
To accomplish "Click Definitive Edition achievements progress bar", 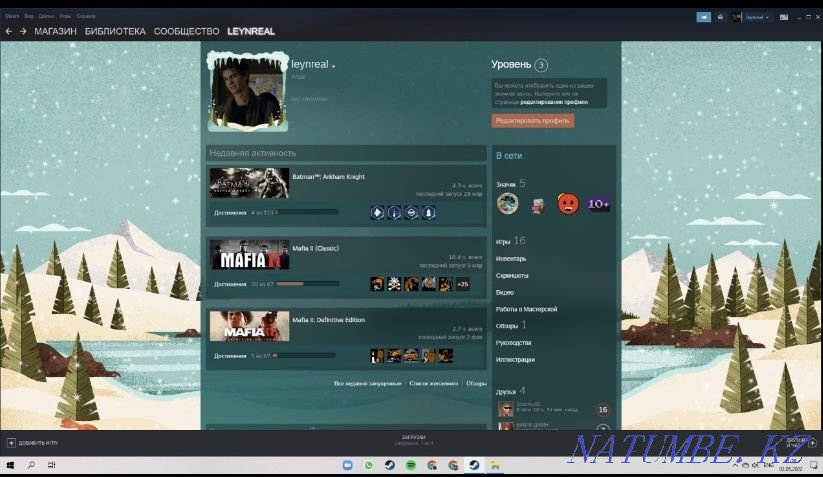I will [304, 355].
